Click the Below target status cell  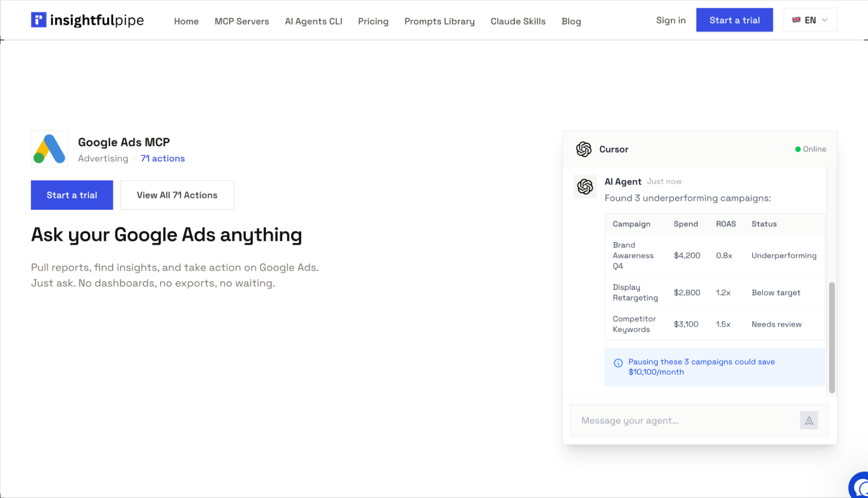tap(776, 293)
